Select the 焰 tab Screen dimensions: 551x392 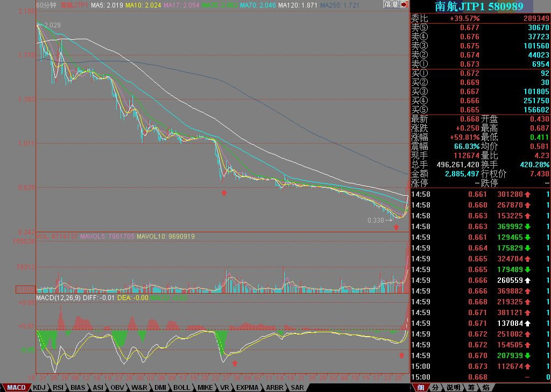click(485, 387)
